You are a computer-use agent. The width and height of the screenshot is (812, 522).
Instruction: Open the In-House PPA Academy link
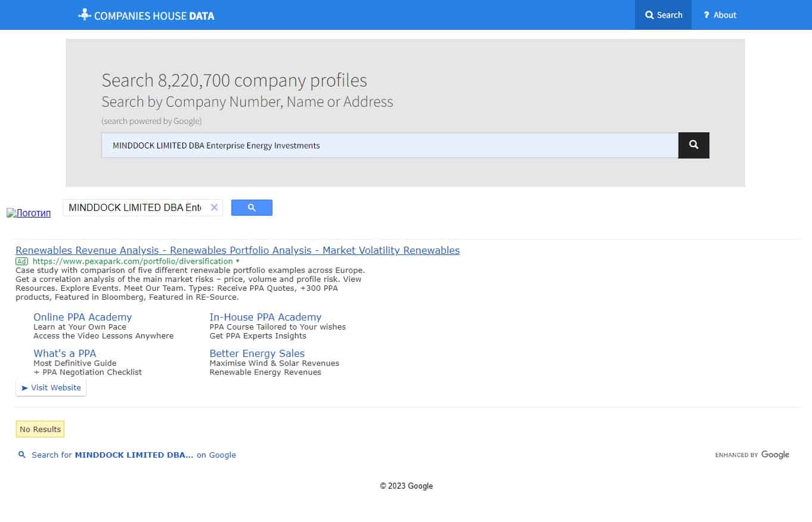[x=265, y=317]
